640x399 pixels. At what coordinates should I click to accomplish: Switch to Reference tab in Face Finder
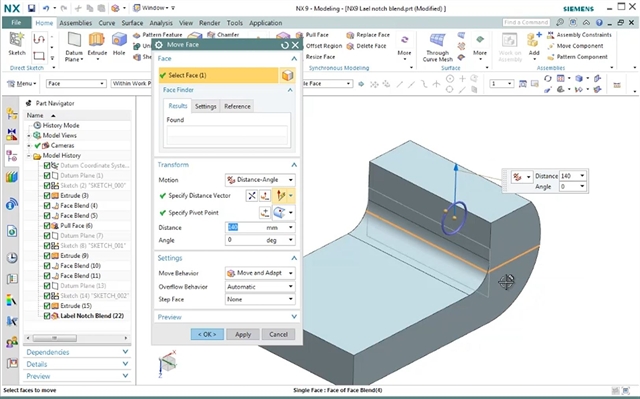point(237,106)
